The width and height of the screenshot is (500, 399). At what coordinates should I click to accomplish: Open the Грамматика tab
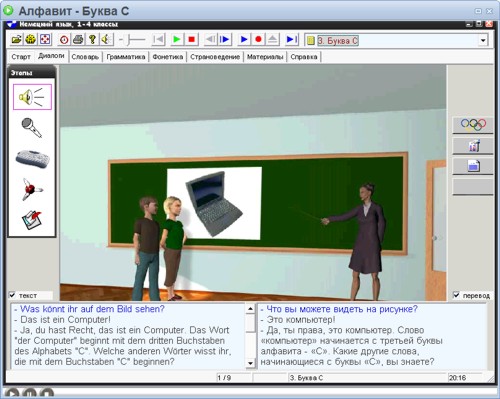126,57
